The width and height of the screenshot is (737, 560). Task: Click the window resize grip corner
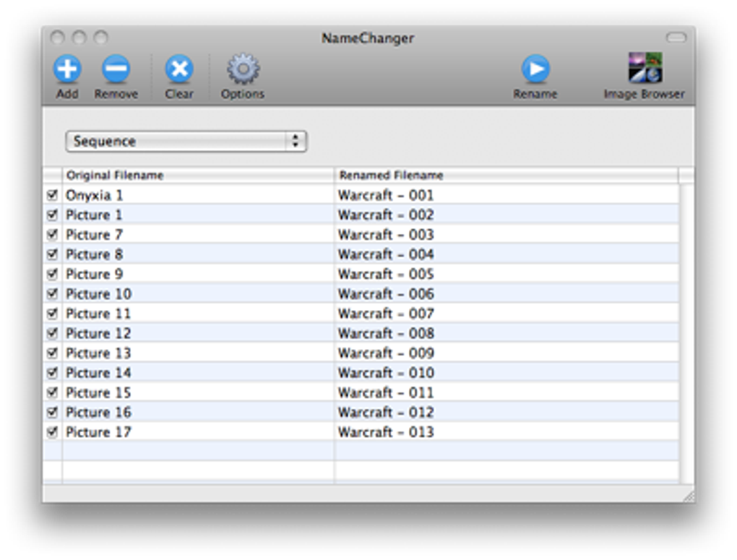tap(689, 496)
